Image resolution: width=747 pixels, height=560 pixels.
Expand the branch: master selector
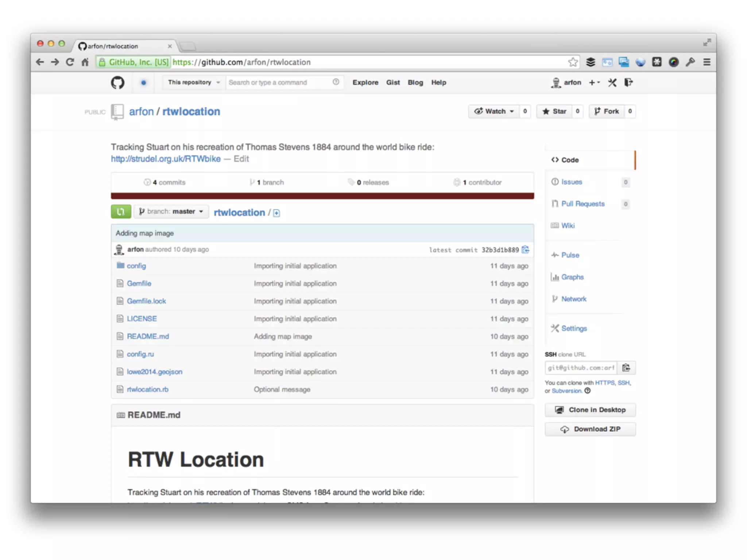[x=171, y=211]
